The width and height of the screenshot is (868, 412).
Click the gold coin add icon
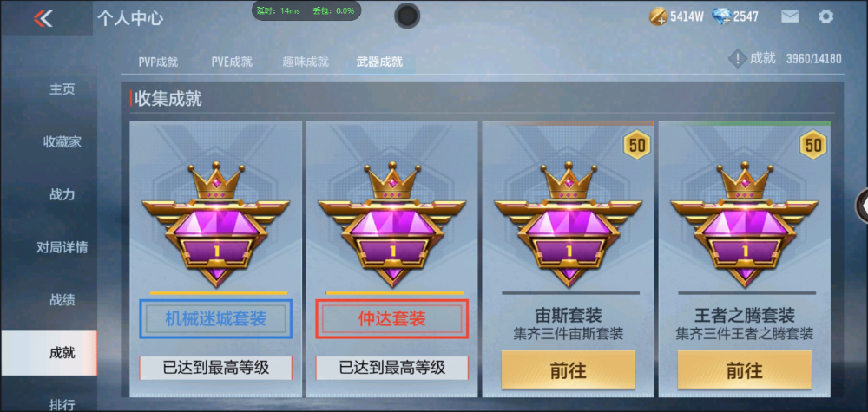pos(658,16)
